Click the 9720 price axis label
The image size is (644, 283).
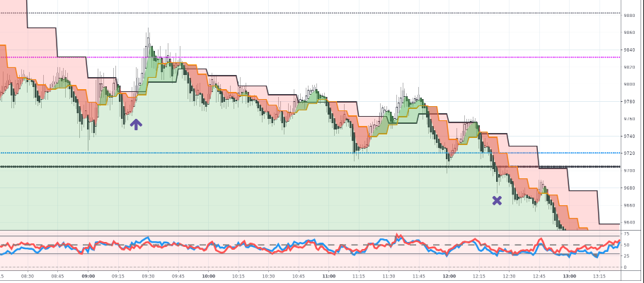(629, 154)
